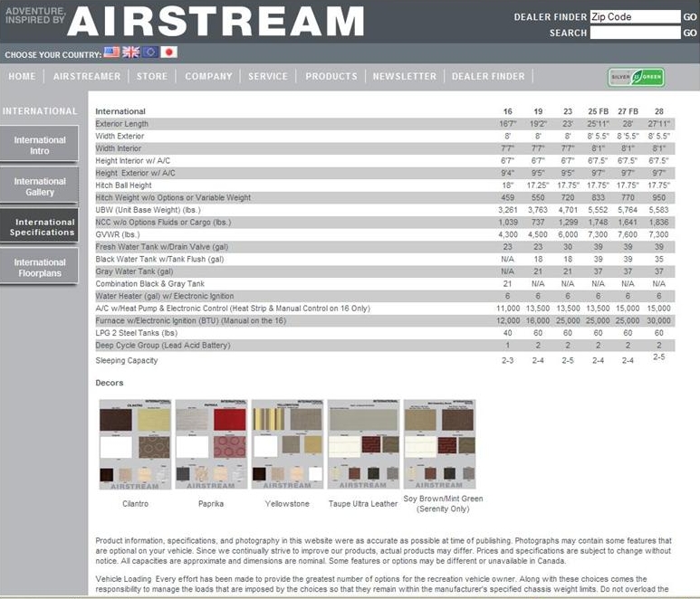Click the LPG 2 Steel Tanks label

click(136, 333)
